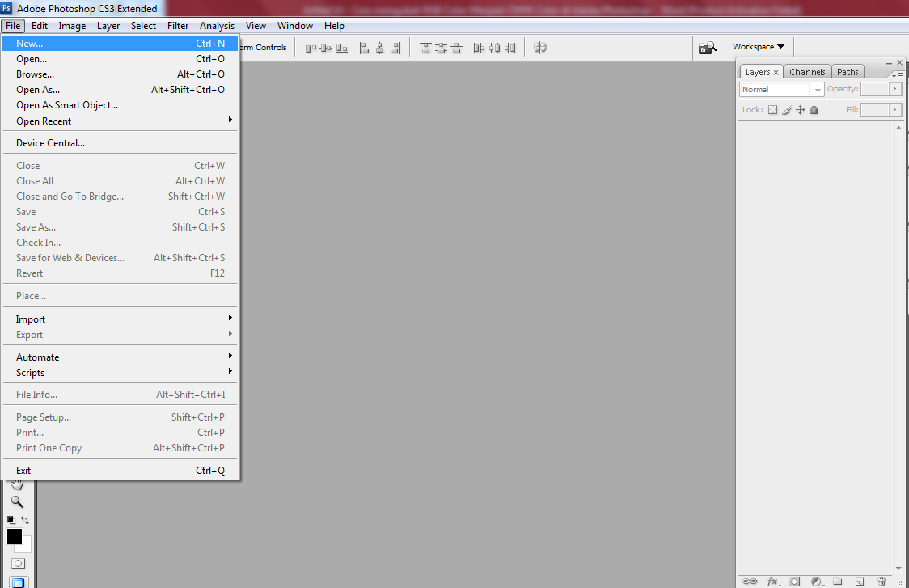909x588 pixels.
Task: Click the create new group folder icon
Action: click(x=838, y=581)
